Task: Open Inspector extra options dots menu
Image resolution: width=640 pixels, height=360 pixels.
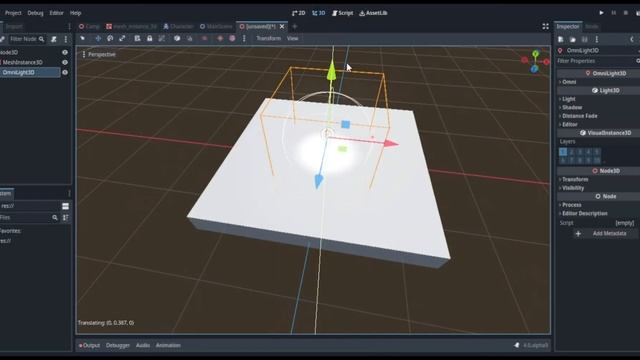Action: [x=597, y=40]
